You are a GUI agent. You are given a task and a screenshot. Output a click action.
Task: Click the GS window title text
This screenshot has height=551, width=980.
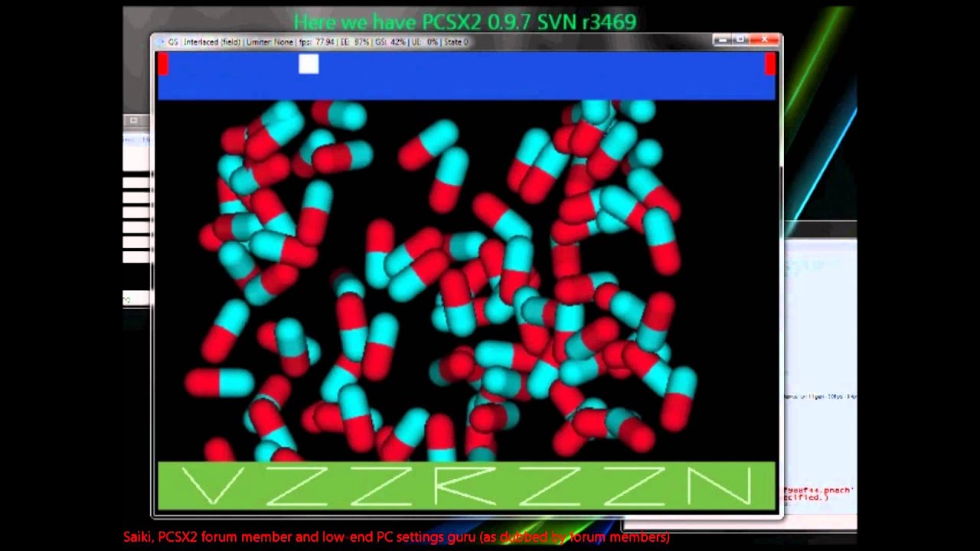pos(318,42)
